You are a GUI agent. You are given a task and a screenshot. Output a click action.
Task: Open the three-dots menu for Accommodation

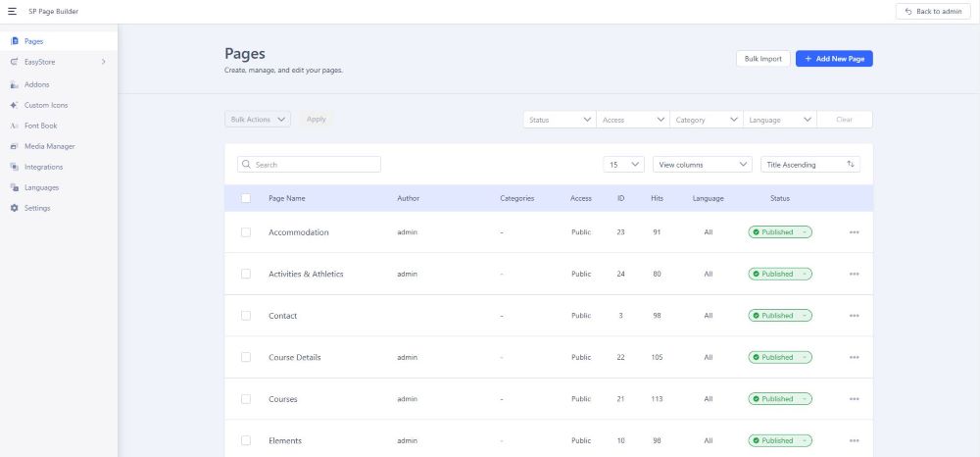[x=854, y=232]
